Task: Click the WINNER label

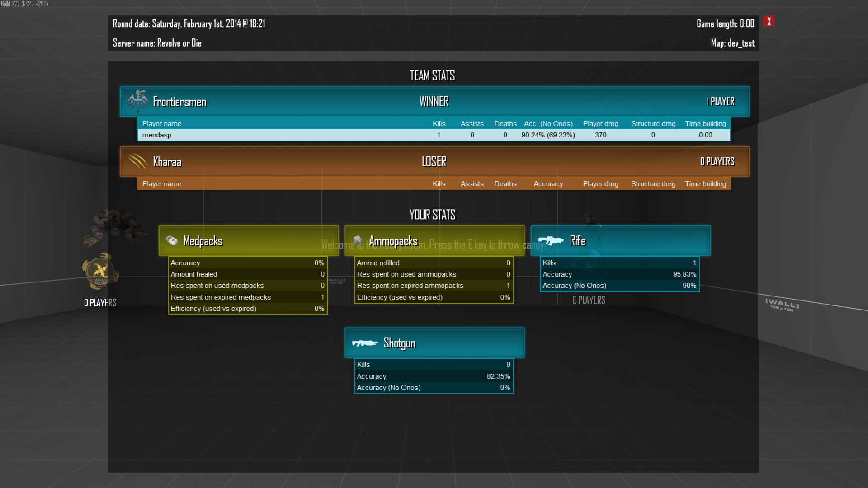Action: click(434, 101)
